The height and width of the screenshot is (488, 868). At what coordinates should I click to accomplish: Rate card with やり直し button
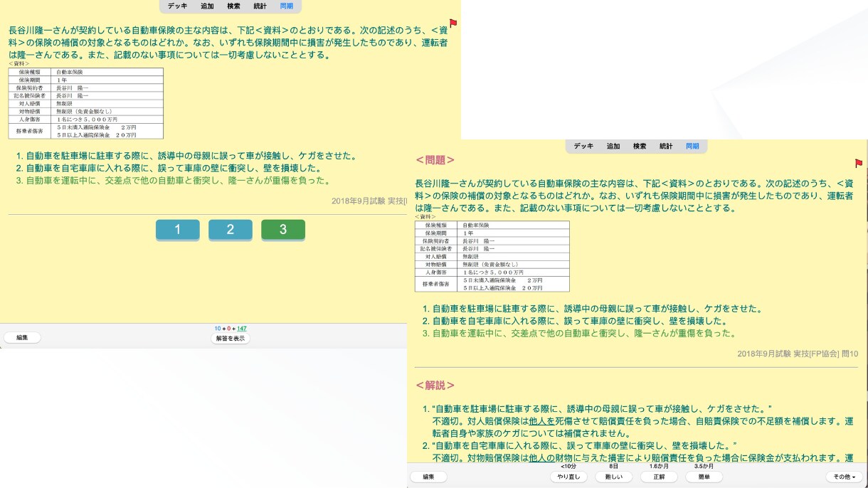click(x=568, y=477)
